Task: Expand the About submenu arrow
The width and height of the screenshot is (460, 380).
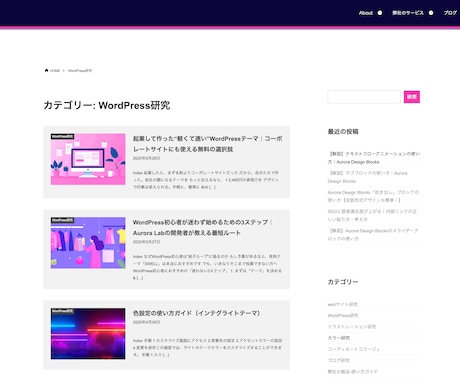Action: click(380, 13)
